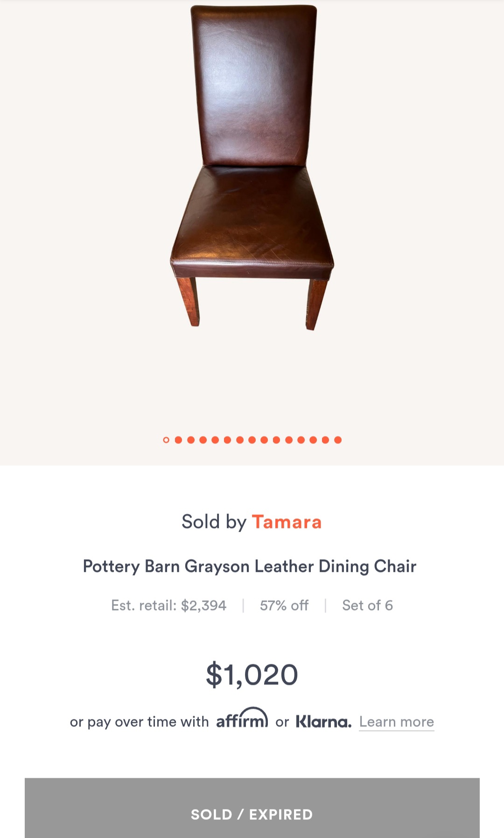Click the Learn more financing link
The width and height of the screenshot is (504, 838).
(396, 722)
